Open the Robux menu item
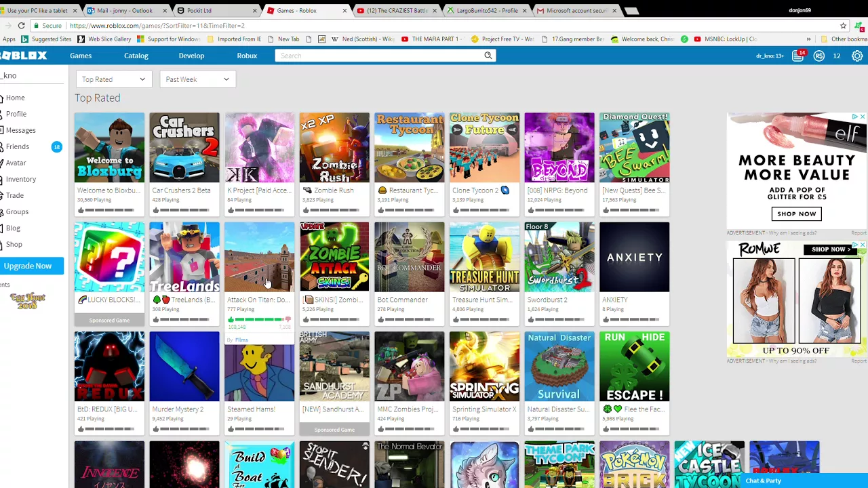Viewport: 868px width, 488px height. [x=247, y=56]
